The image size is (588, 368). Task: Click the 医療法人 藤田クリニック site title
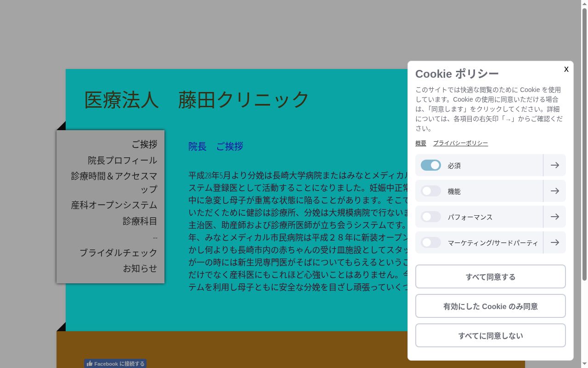[x=197, y=99]
